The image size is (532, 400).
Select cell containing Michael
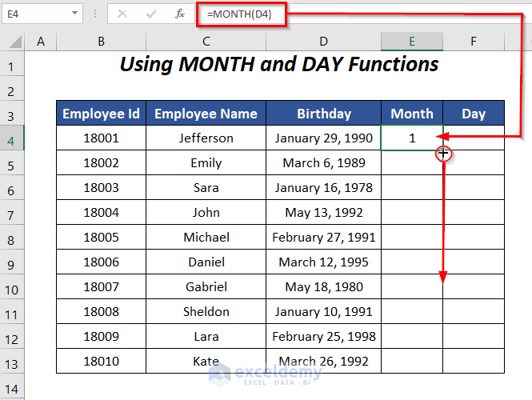coord(206,237)
